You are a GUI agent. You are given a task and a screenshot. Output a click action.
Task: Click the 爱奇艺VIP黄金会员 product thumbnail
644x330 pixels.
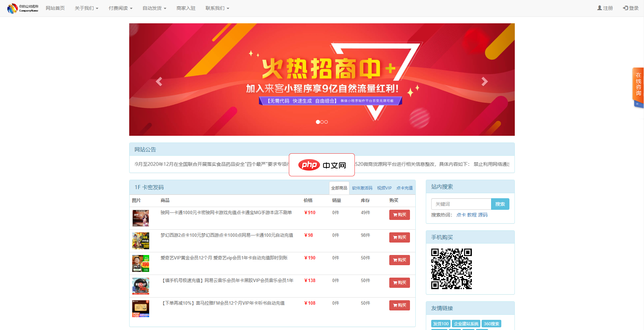click(x=140, y=263)
